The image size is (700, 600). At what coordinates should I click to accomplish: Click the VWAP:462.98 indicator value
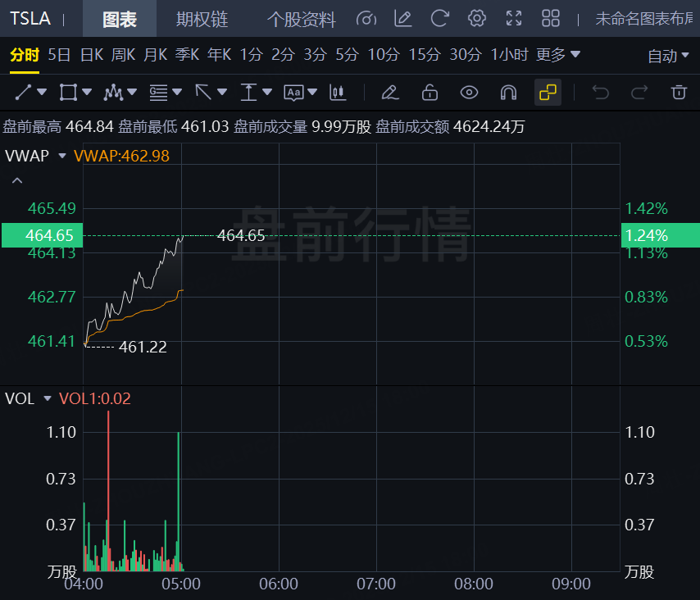click(121, 156)
